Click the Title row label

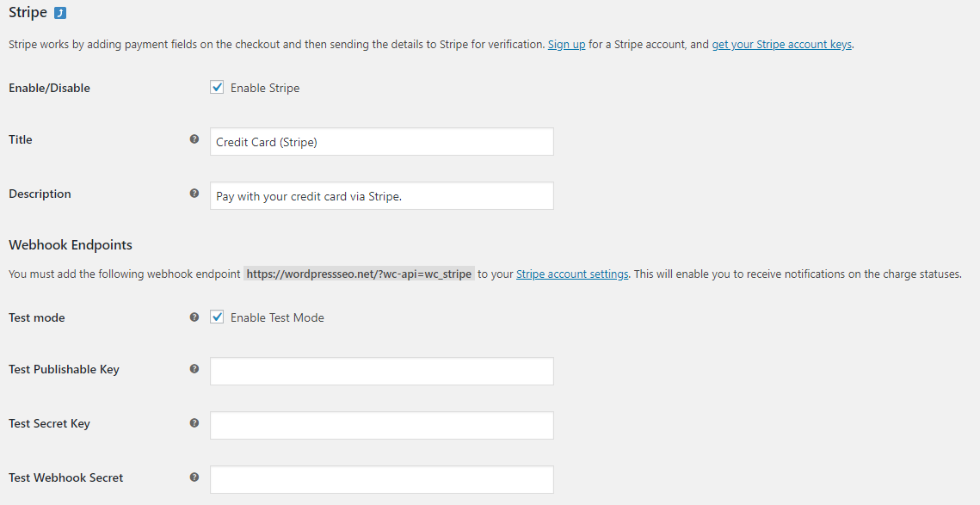[x=21, y=139]
